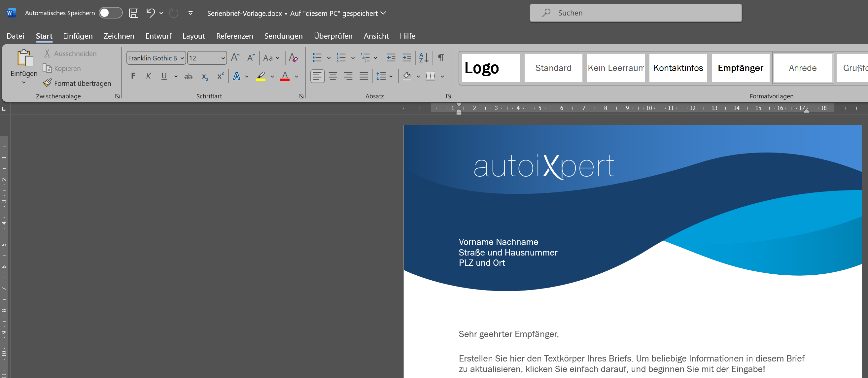Click in the Suchen search box
This screenshot has height=378, width=868.
click(x=636, y=13)
